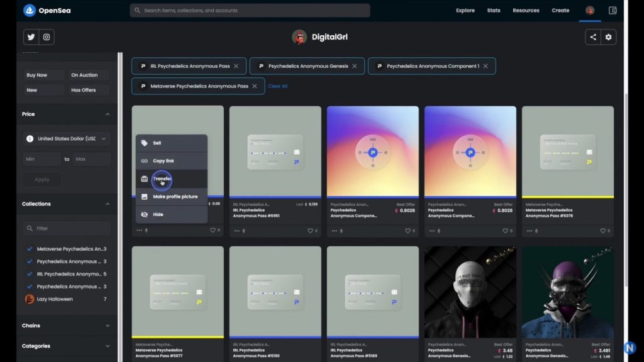Uncheck Metaverse Psychedelics Anonymous collection checkbox
The width and height of the screenshot is (644, 362).
[30, 249]
